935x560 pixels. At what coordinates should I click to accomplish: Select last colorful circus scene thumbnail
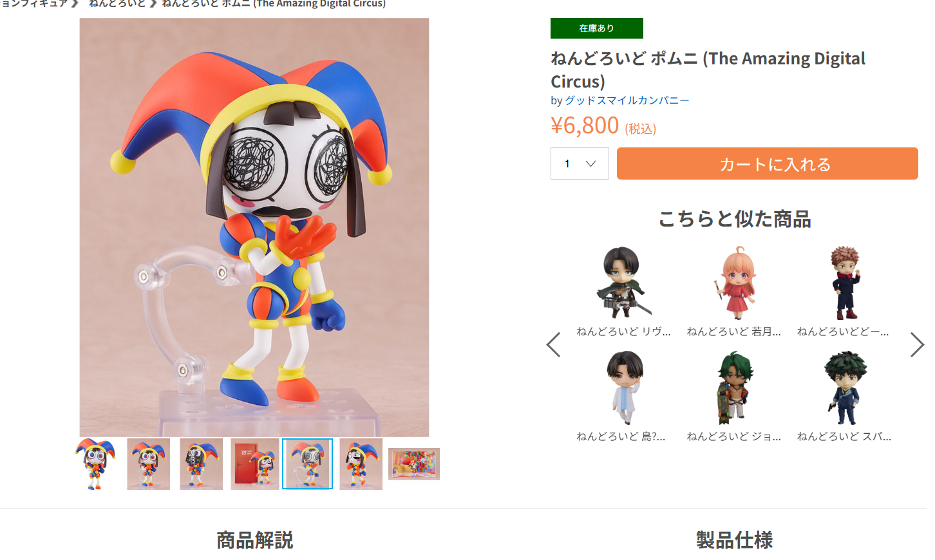point(414,464)
